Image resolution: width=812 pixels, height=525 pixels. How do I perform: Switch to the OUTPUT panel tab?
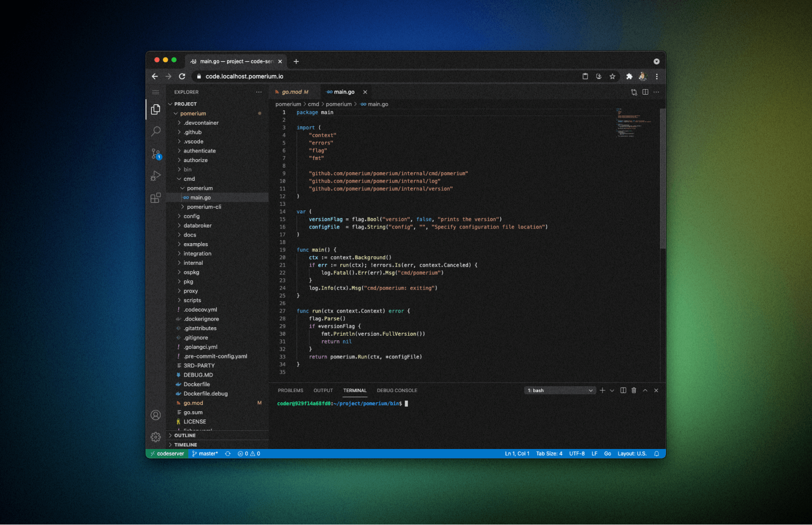point(323,391)
